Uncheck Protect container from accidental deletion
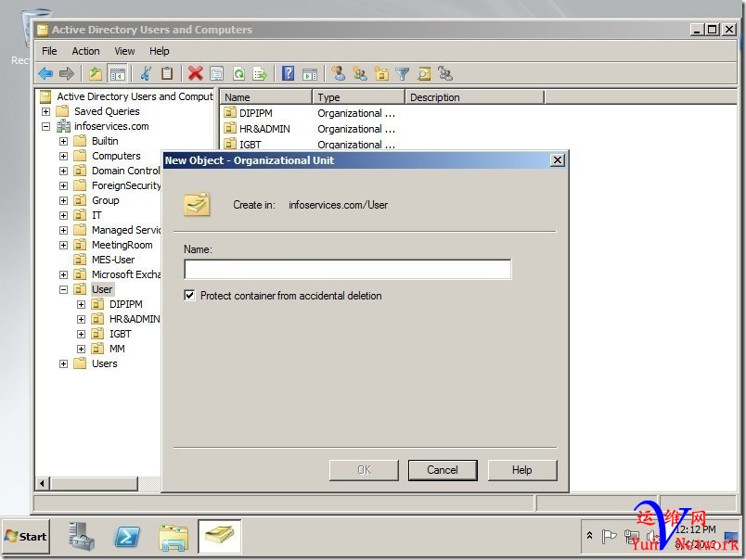Screen dimensions: 746x560 (189, 295)
